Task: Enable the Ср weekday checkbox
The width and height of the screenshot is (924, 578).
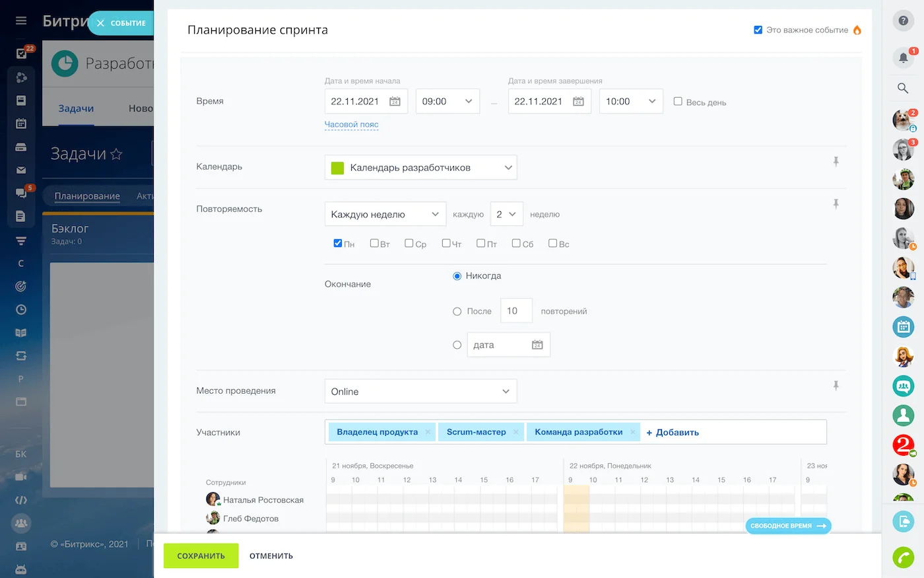Action: pyautogui.click(x=409, y=244)
